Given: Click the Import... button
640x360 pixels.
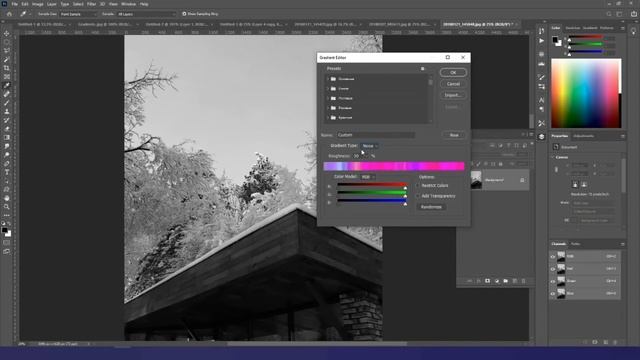Looking at the screenshot, I should tap(453, 95).
